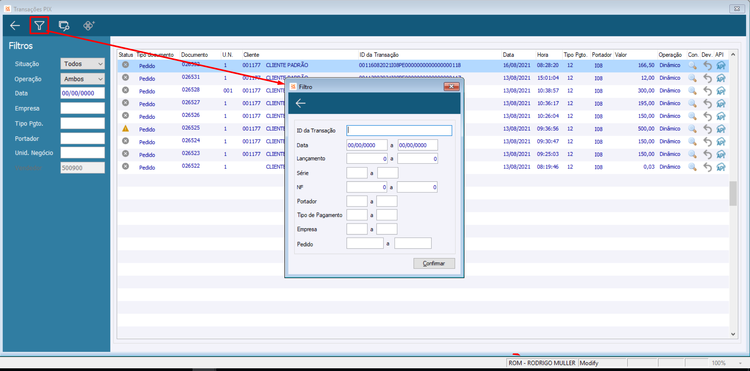Viewport: 750px width, 371px height.
Task: Go back using the main toolbar arrow
Action: coord(15,26)
